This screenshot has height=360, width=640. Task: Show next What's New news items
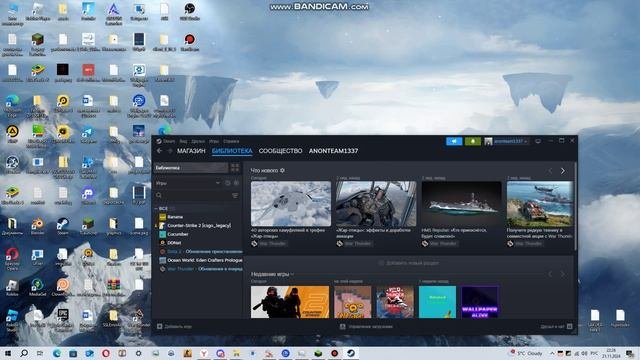click(562, 171)
